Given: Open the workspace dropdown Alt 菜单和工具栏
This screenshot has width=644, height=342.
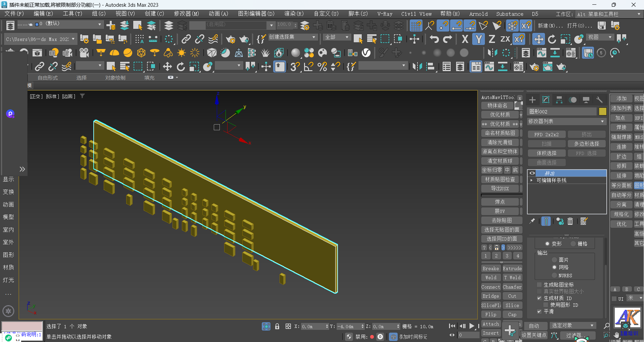Looking at the screenshot, I should tap(609, 14).
